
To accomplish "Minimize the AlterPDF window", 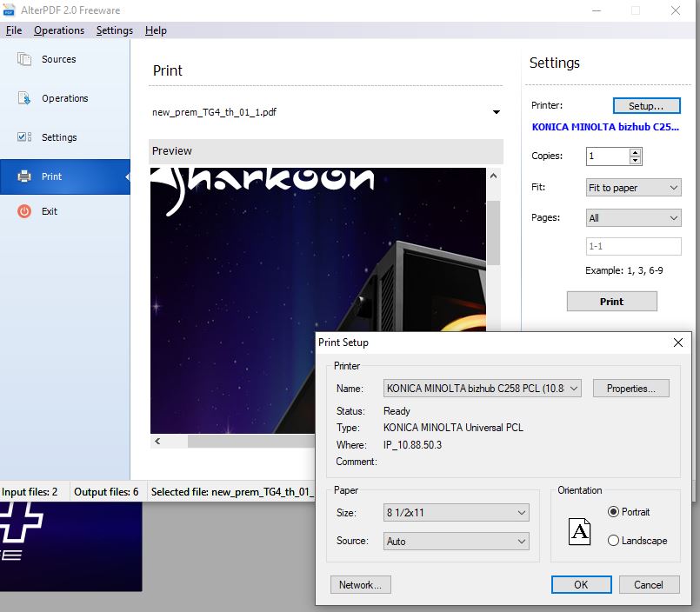I will click(x=597, y=10).
